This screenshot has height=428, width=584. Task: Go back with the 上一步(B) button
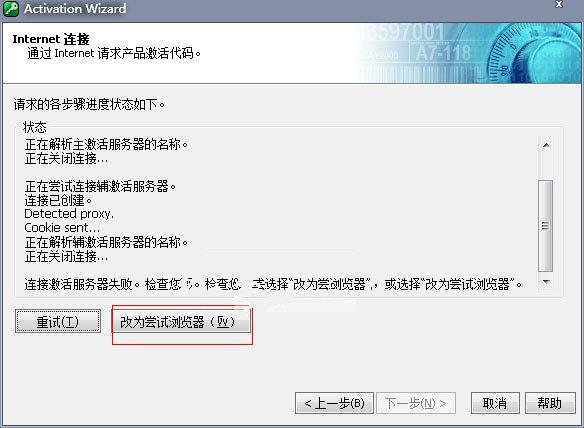(x=334, y=403)
